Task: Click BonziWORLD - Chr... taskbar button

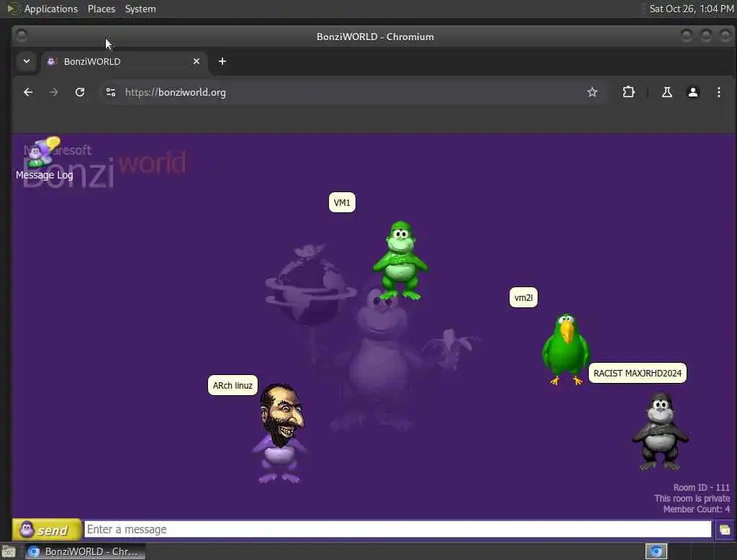Action: click(x=85, y=551)
